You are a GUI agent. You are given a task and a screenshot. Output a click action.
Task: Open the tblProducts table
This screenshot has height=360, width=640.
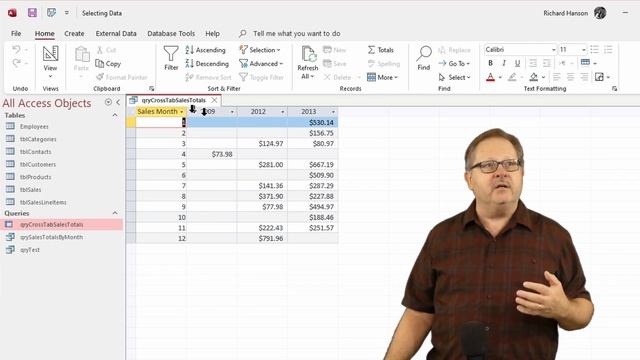point(36,177)
